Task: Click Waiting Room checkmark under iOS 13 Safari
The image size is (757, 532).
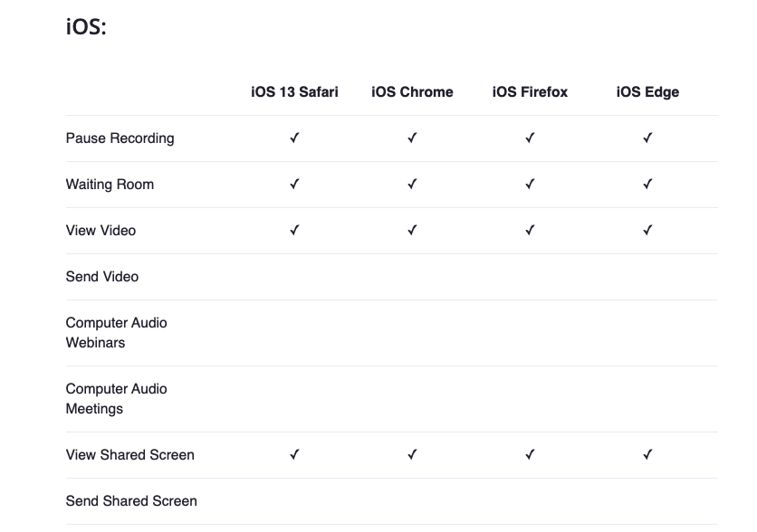Action: (294, 185)
